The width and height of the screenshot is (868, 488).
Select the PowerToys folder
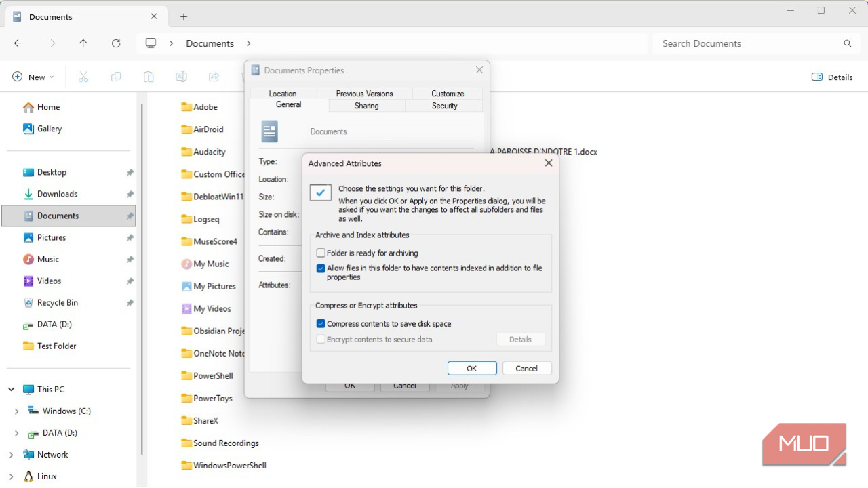[x=207, y=399]
